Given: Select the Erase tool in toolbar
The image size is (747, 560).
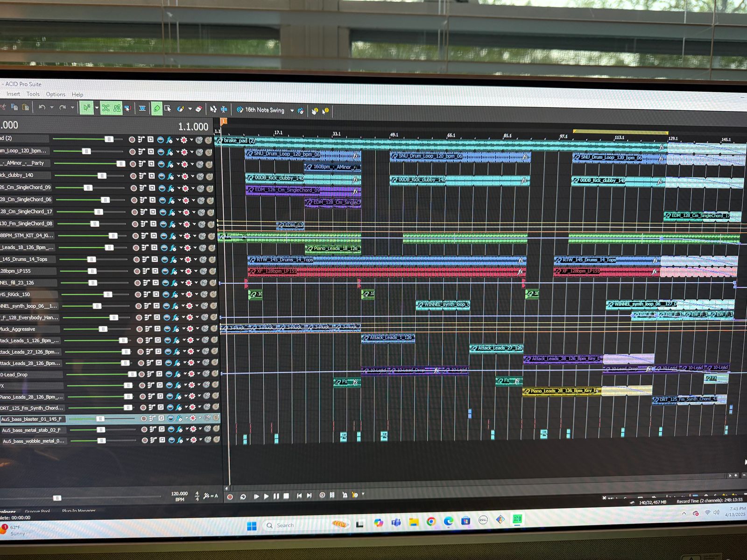Looking at the screenshot, I should (198, 109).
